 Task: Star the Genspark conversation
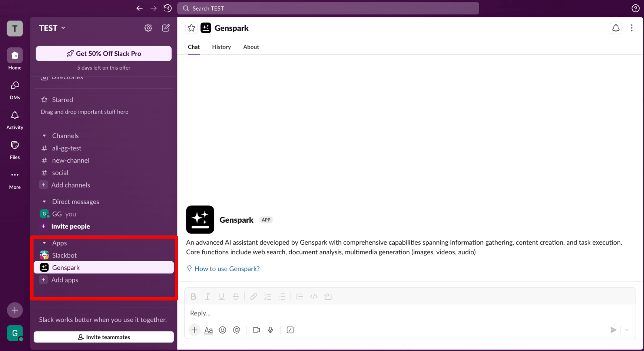pyautogui.click(x=191, y=28)
